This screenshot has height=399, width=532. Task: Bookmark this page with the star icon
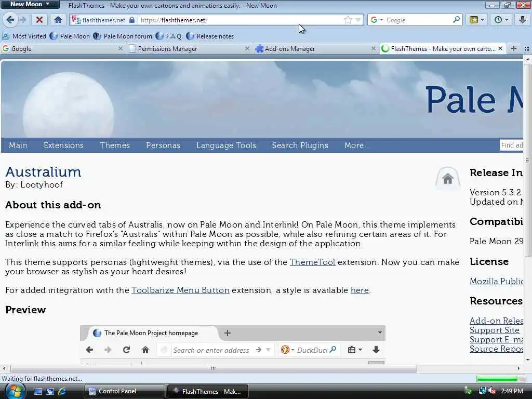pyautogui.click(x=348, y=20)
